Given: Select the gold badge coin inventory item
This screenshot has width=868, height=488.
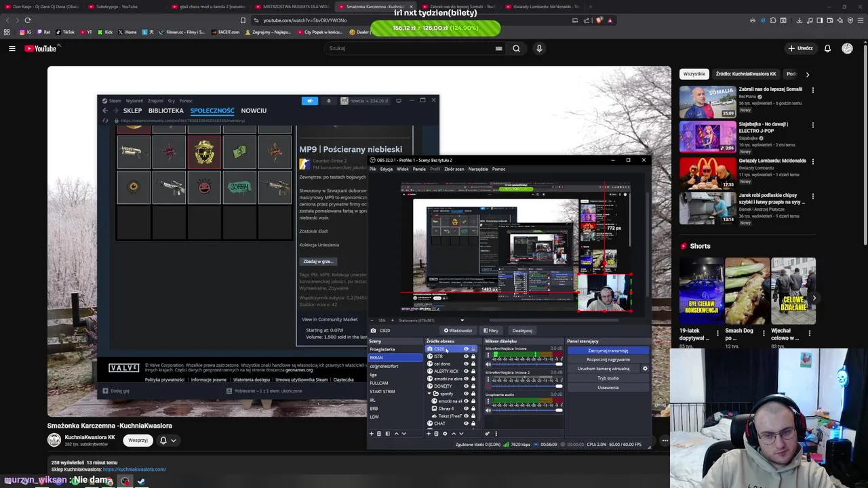Looking at the screenshot, I should [204, 152].
